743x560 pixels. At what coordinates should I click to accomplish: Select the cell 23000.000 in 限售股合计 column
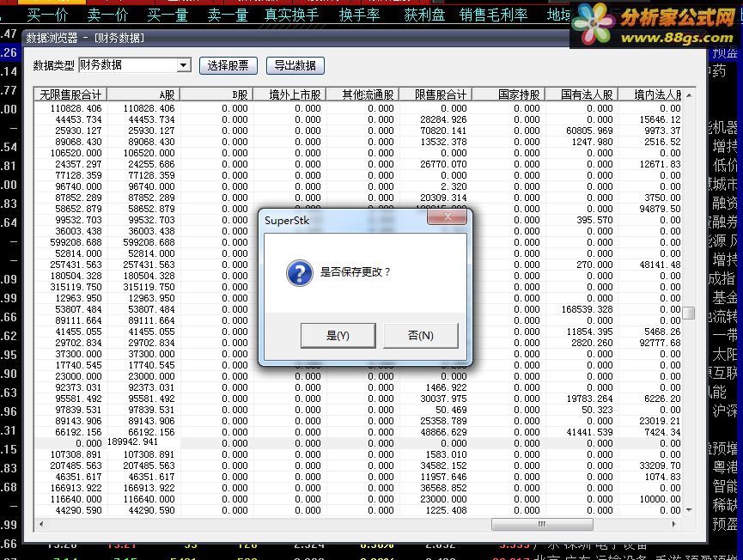click(x=443, y=499)
